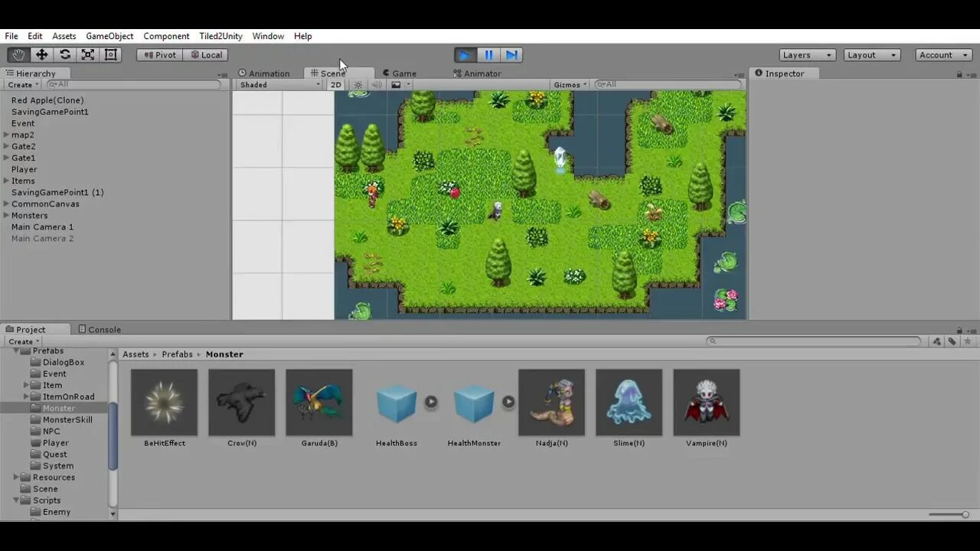
Task: Open the Layers dropdown
Action: [x=807, y=54]
